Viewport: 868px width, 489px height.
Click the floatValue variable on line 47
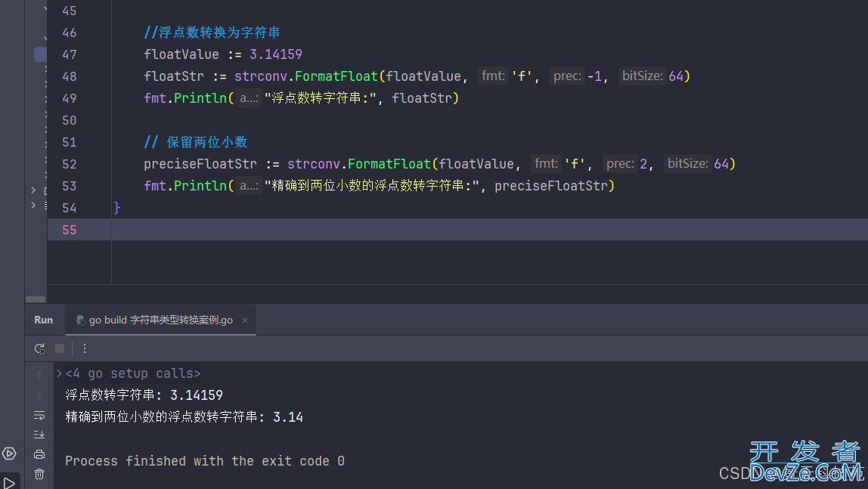tap(181, 54)
